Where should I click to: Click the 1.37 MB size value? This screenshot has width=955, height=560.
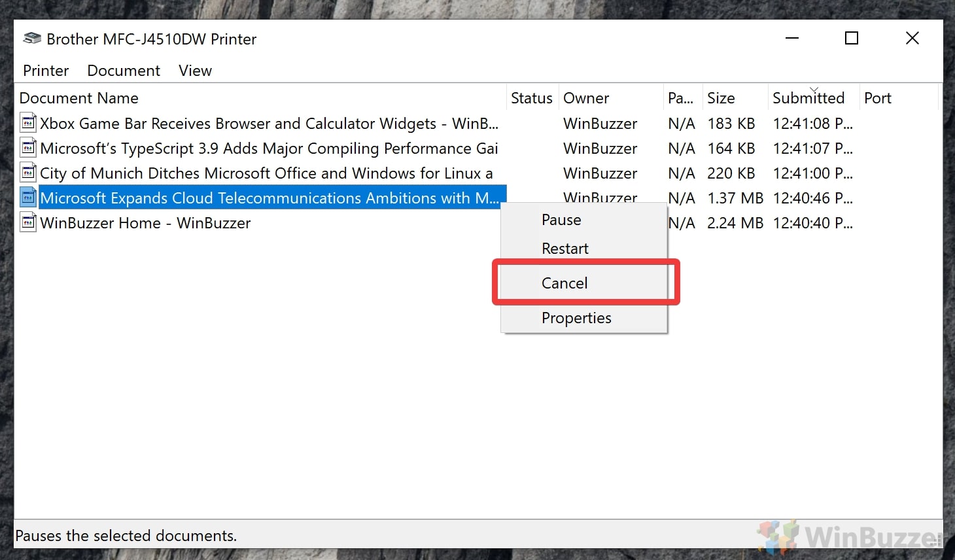(735, 198)
